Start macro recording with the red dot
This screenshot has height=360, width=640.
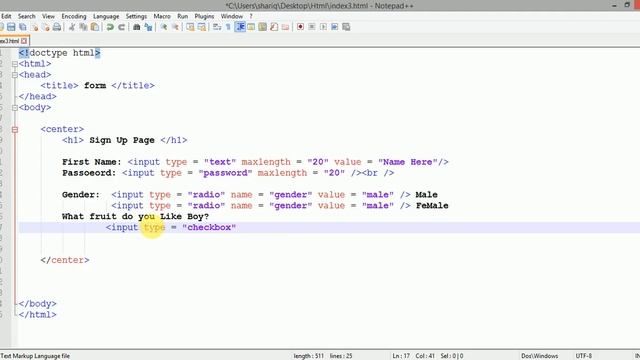click(300, 27)
